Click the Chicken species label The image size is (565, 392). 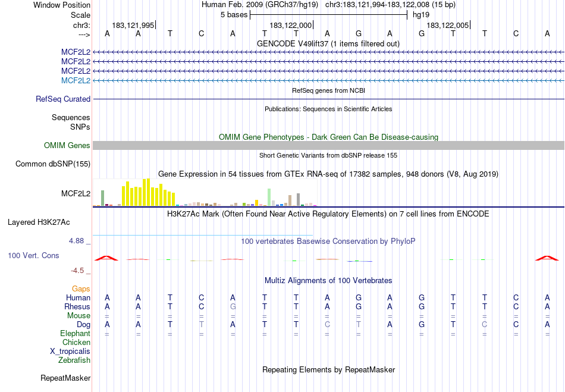(76, 342)
